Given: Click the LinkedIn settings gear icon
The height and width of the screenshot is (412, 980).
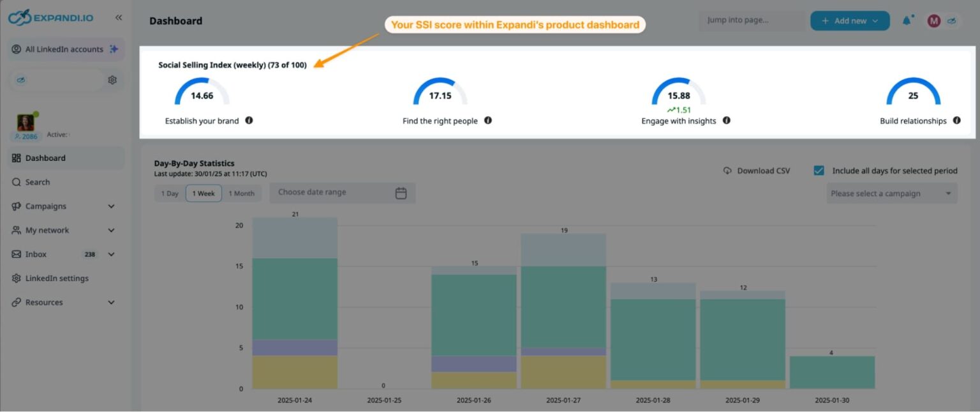Looking at the screenshot, I should pos(15,278).
